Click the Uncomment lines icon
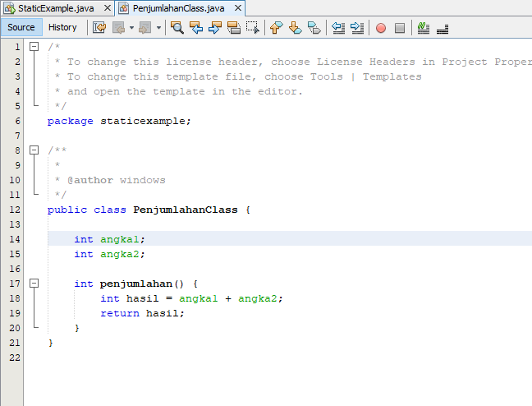This screenshot has width=532, height=406. coord(443,29)
